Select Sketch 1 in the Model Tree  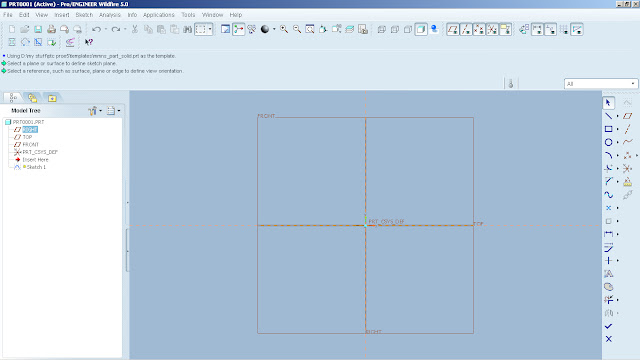36,167
